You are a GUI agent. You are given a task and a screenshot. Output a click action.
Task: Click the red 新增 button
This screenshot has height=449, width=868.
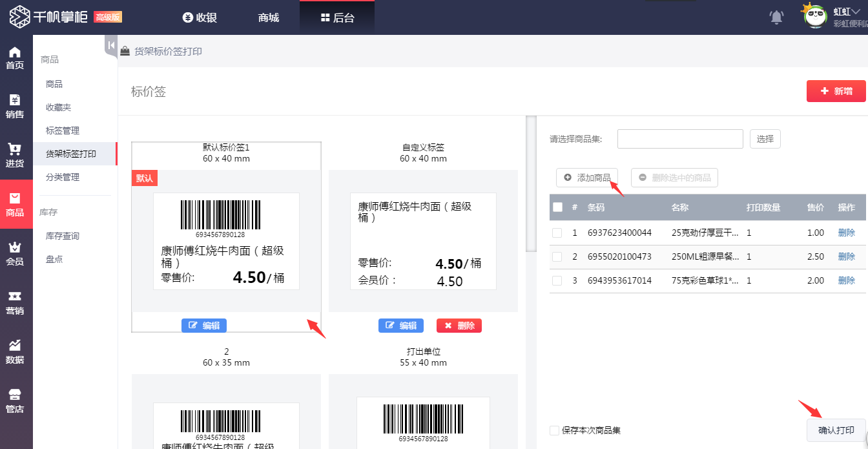tap(836, 90)
